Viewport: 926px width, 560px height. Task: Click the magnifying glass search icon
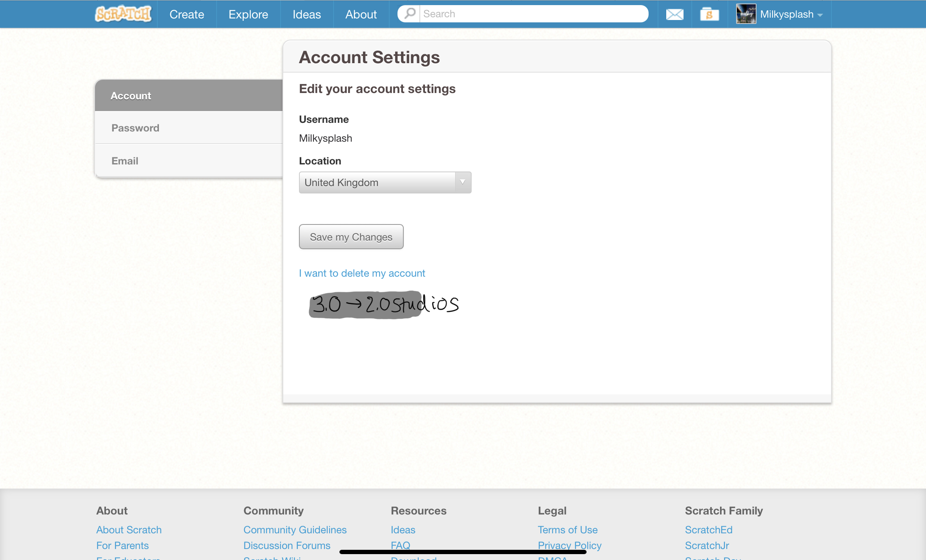click(x=410, y=14)
